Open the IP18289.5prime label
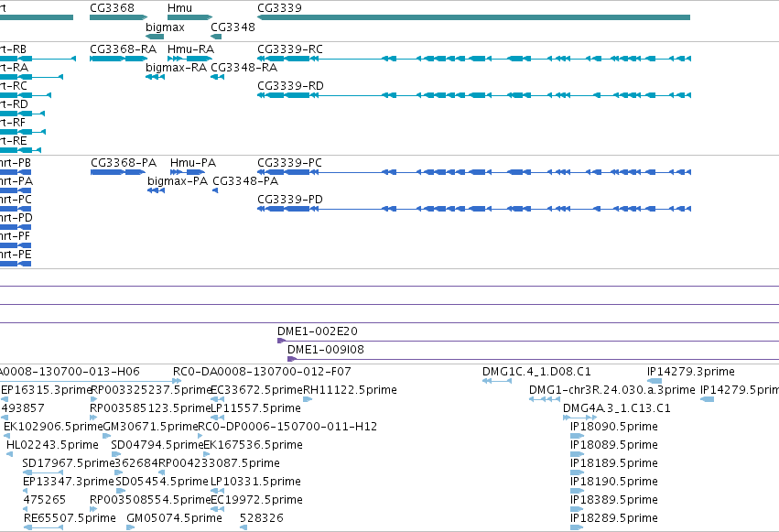779x532 pixels. coord(614,518)
